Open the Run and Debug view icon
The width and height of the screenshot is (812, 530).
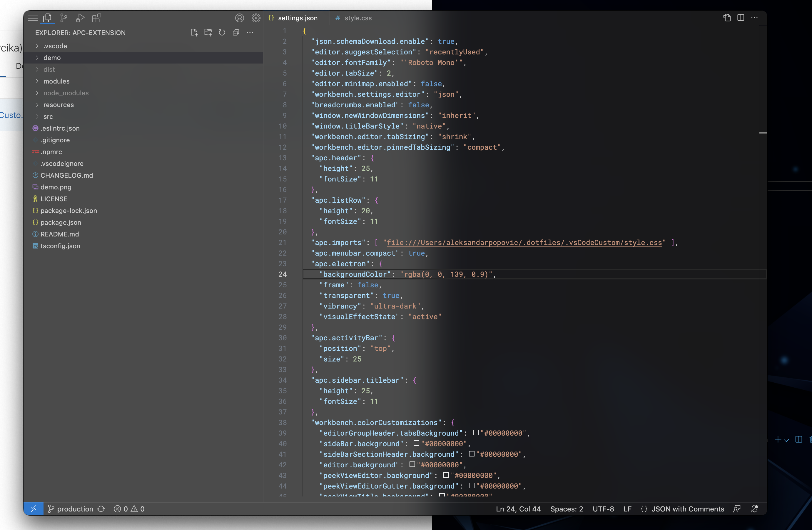80,18
